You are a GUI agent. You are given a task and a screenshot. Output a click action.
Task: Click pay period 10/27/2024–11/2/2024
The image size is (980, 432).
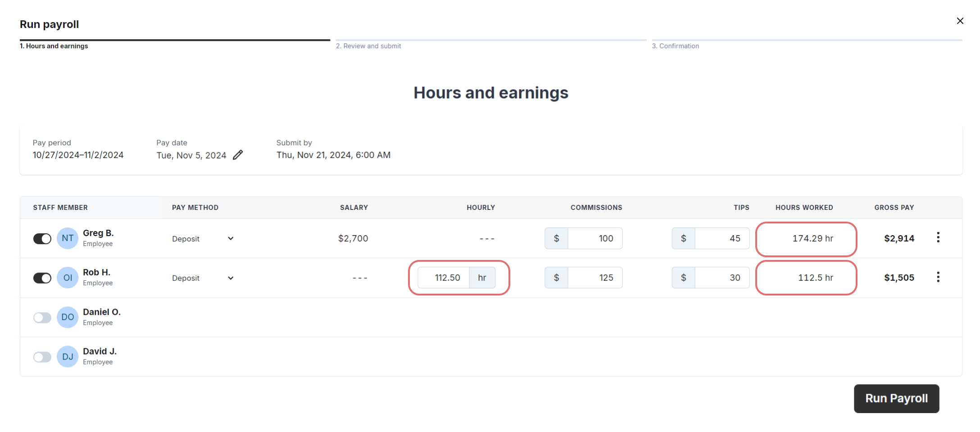tap(78, 155)
